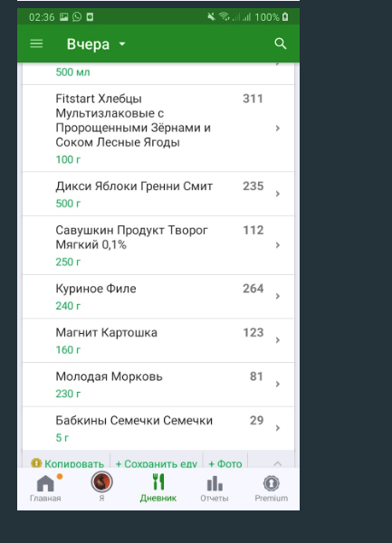Open Дикси Яблоки Гренни Смит item
The height and width of the screenshot is (543, 392).
point(158,194)
